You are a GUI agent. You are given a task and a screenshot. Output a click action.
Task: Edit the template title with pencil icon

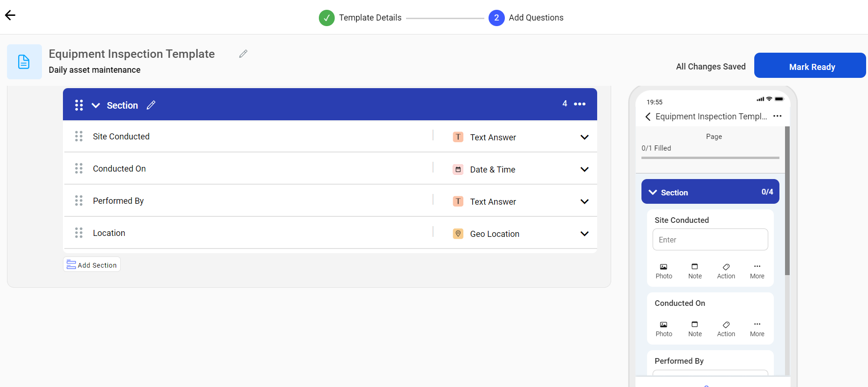pyautogui.click(x=243, y=54)
